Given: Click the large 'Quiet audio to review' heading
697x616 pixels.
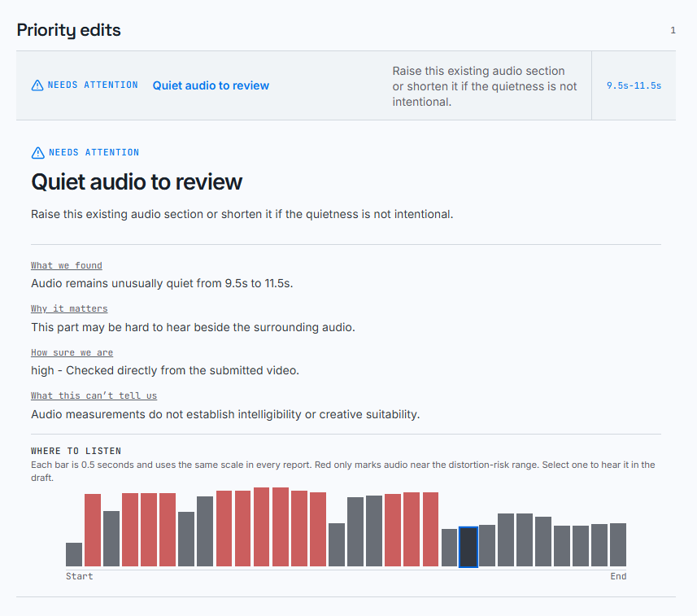Looking at the screenshot, I should tap(137, 182).
